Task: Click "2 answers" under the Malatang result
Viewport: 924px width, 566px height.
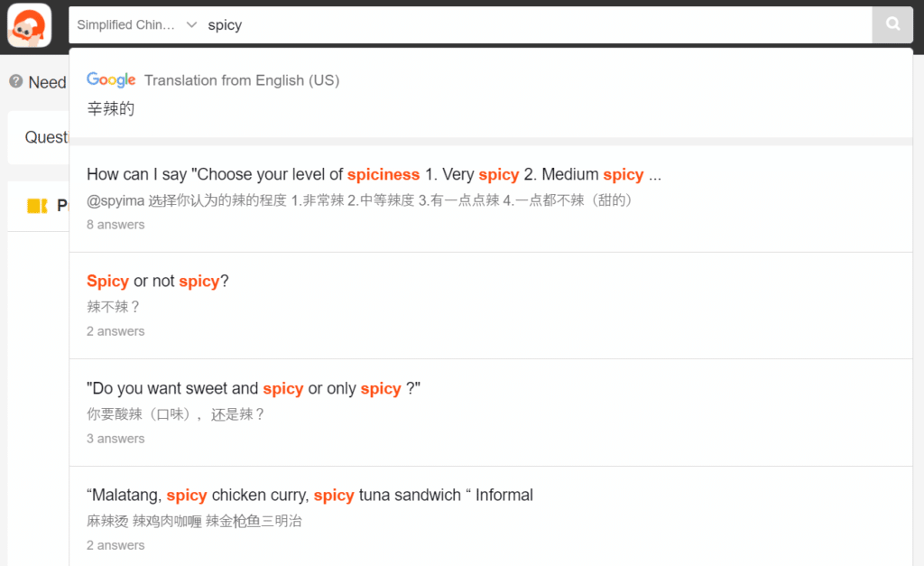Action: click(x=115, y=545)
